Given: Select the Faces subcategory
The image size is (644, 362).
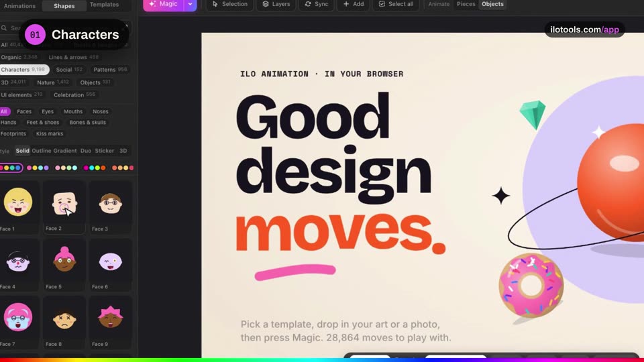Looking at the screenshot, I should point(24,111).
